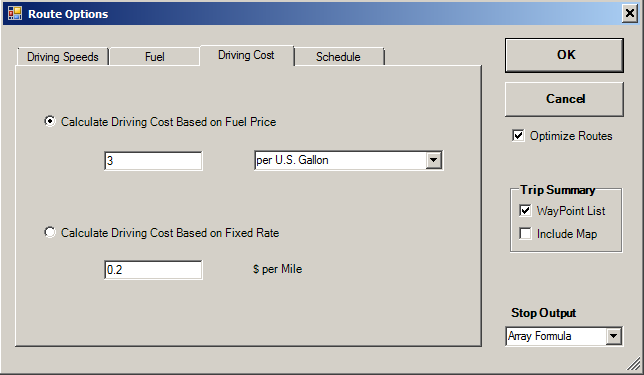Confirm settings with the OK button
This screenshot has width=644, height=375.
(x=564, y=55)
